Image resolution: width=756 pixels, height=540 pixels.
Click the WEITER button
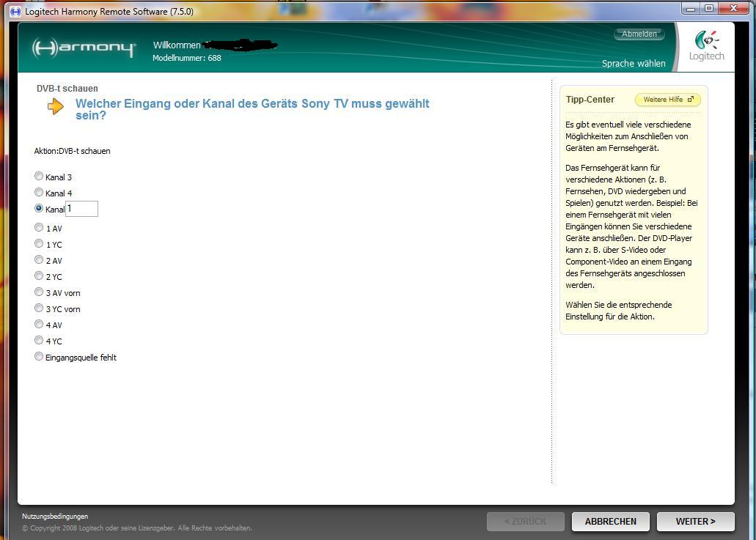pyautogui.click(x=694, y=521)
